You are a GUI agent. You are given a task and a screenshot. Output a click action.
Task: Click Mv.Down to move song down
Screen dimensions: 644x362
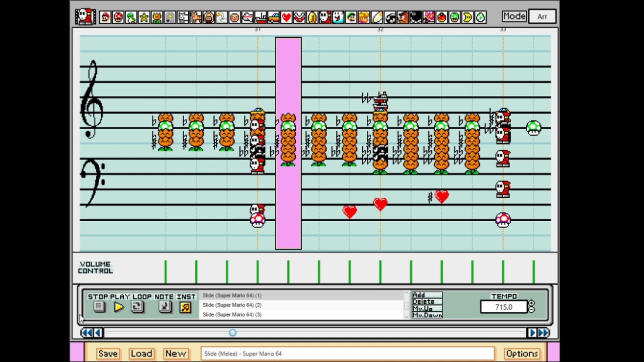(427, 315)
